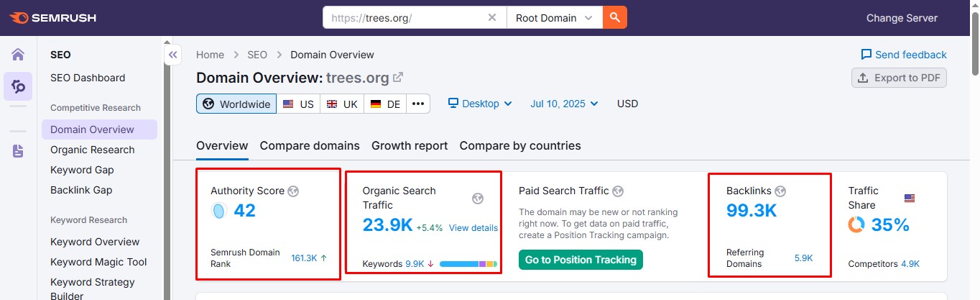This screenshot has width=980, height=300.
Task: Switch to Compare by countries tab
Action: click(x=520, y=146)
